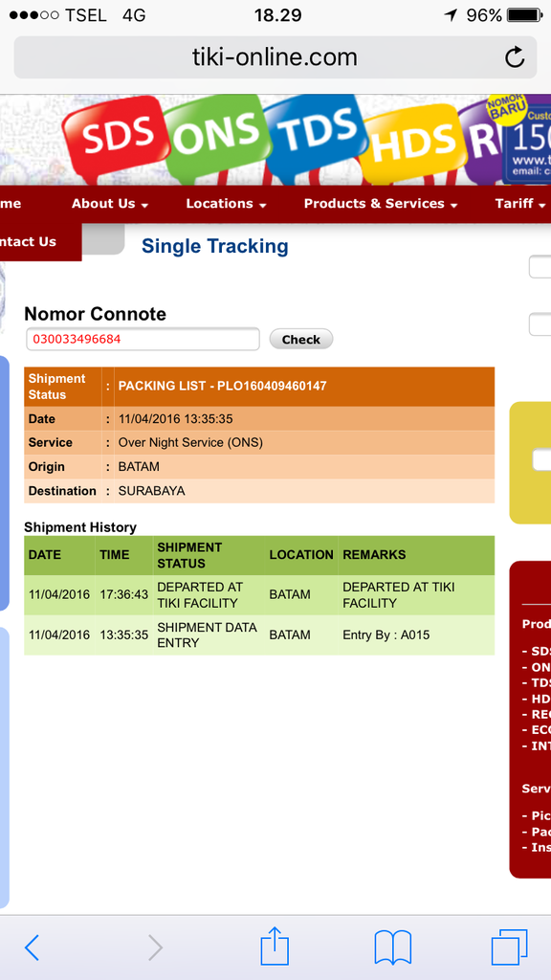Go back with Safari back arrow
Image resolution: width=551 pixels, height=980 pixels.
pos(32,947)
